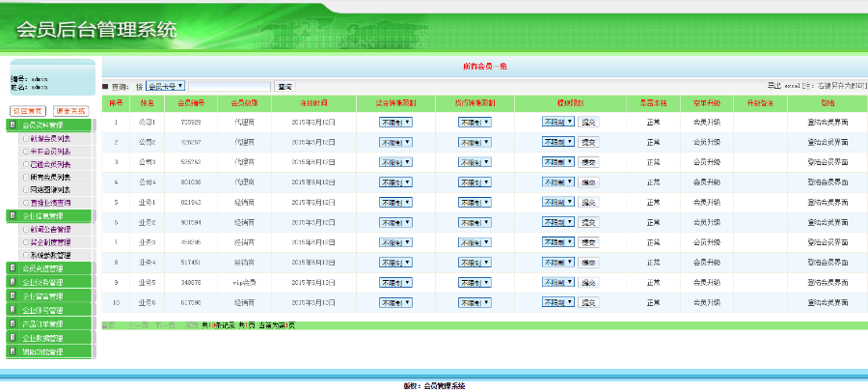Expand the 企业信息管理 menu section
Image resolution: width=868 pixels, height=391 pixels.
49,215
